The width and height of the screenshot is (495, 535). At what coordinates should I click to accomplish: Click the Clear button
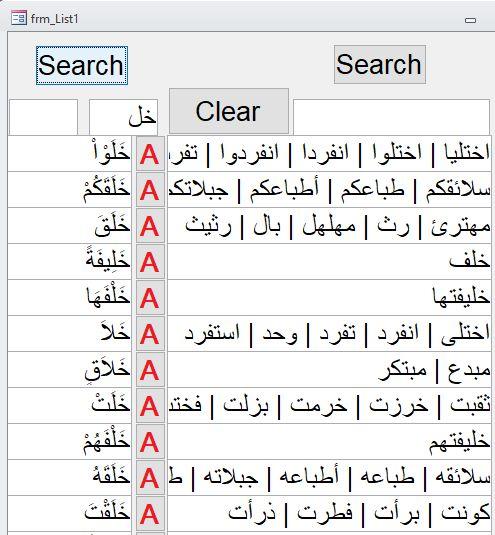pos(229,111)
